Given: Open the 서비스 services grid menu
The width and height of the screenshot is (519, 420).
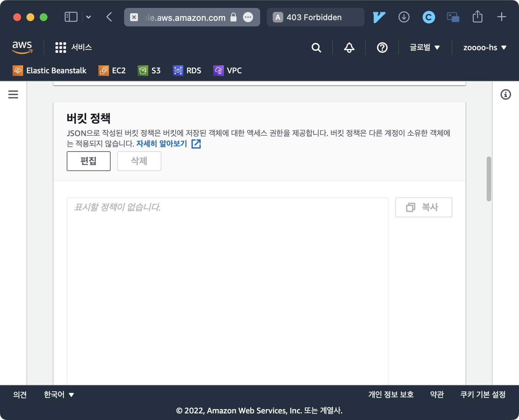Looking at the screenshot, I should (x=74, y=47).
